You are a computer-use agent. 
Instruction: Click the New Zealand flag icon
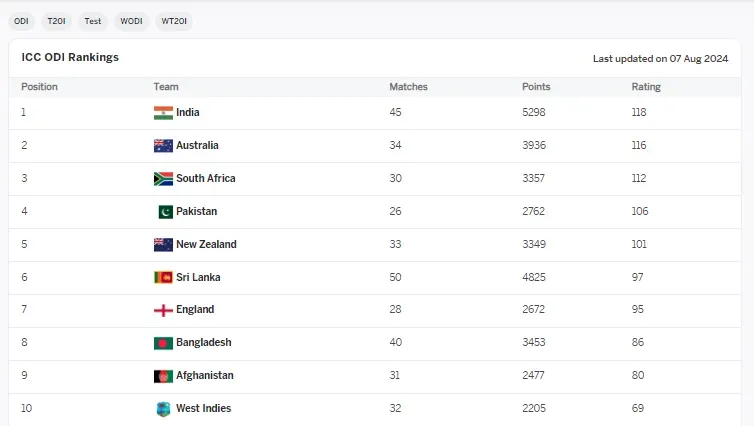163,245
